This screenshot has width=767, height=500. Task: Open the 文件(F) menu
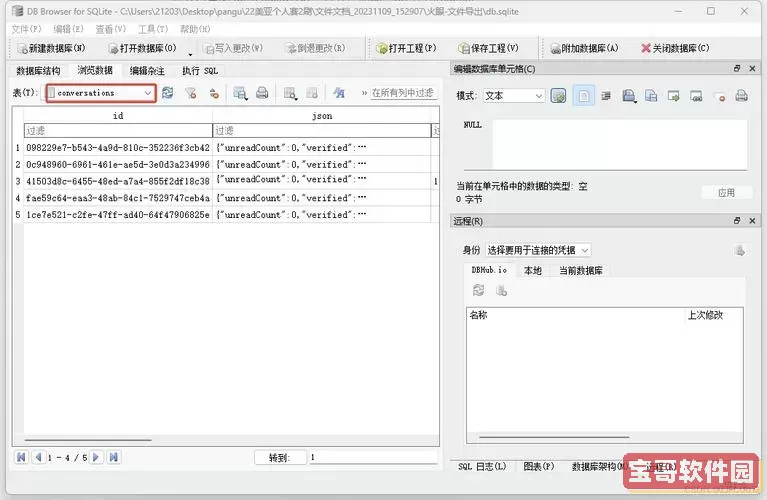coord(26,29)
